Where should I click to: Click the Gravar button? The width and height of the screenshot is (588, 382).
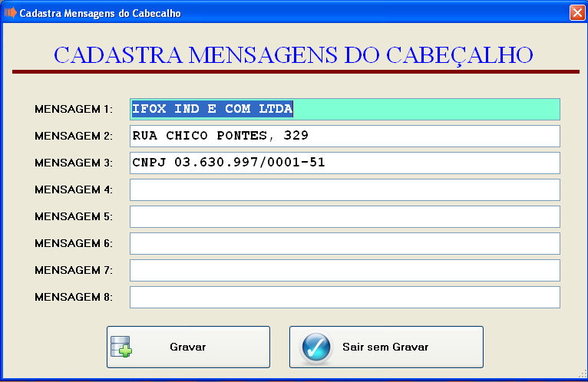(188, 347)
